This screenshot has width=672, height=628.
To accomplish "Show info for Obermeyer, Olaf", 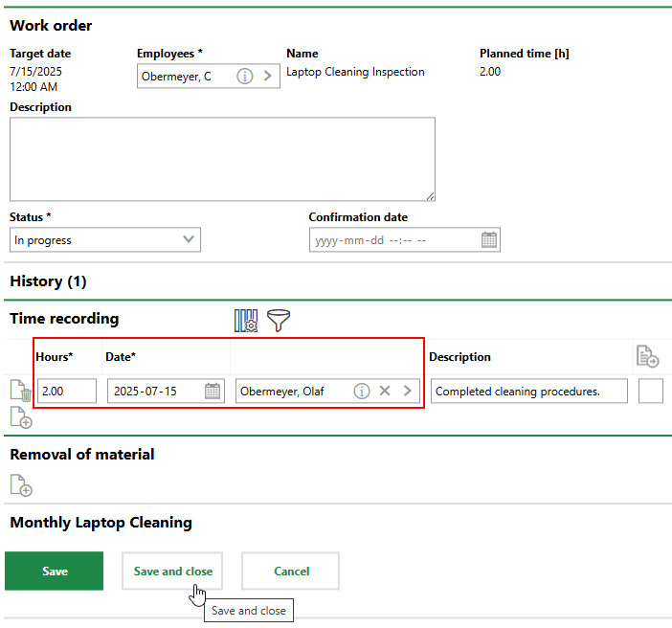I will 361,391.
